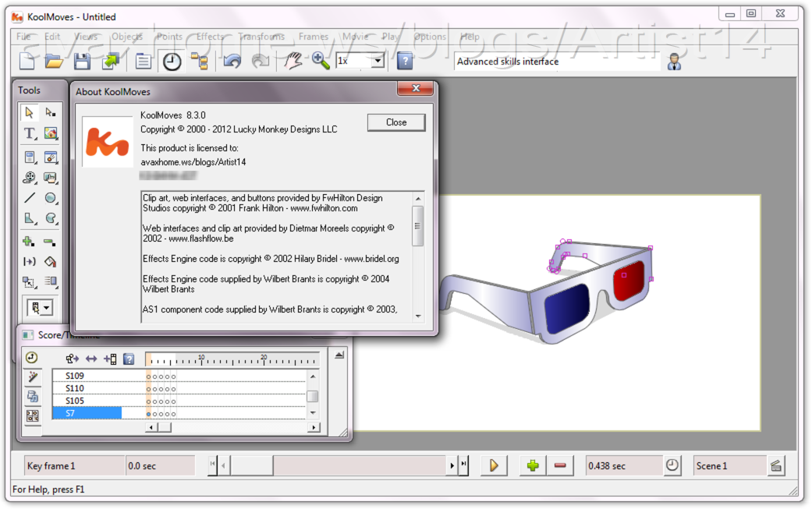Viewport: 812px width, 509px height.
Task: Click the scene clapboard icon beside Scene 1
Action: tap(776, 465)
